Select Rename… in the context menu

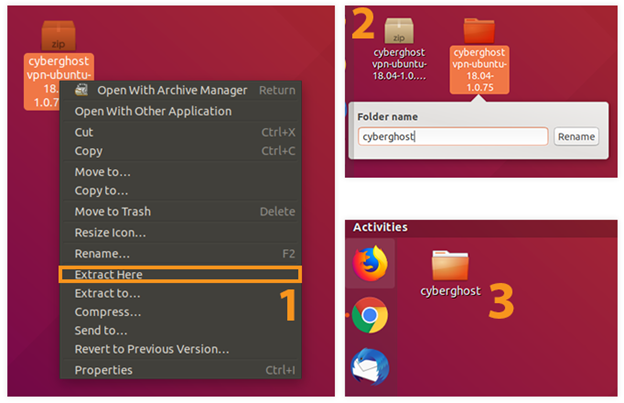click(181, 254)
